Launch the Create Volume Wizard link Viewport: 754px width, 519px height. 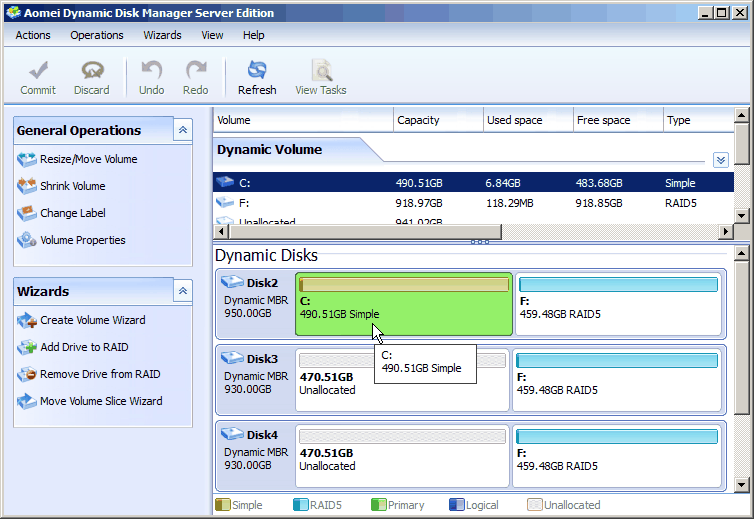(93, 320)
